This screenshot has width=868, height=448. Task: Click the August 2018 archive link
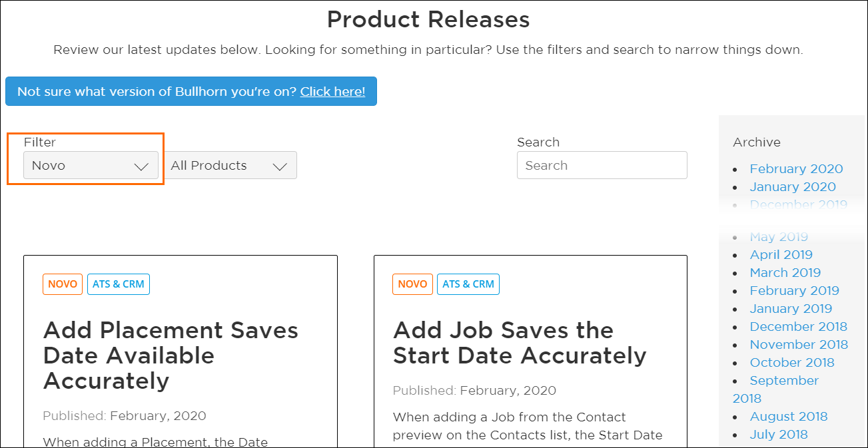click(x=788, y=417)
